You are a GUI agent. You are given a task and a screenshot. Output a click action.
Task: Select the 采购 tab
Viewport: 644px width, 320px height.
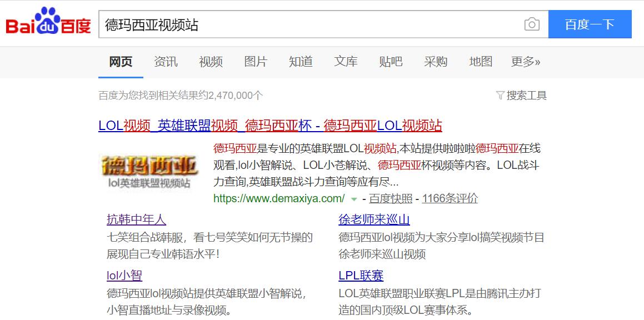pyautogui.click(x=436, y=62)
